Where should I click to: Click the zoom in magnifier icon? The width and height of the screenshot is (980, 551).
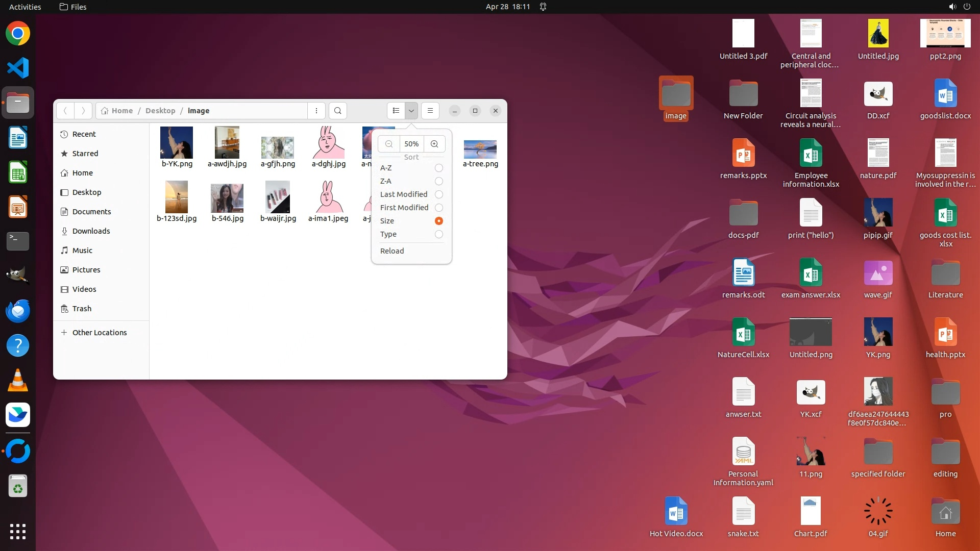[434, 144]
